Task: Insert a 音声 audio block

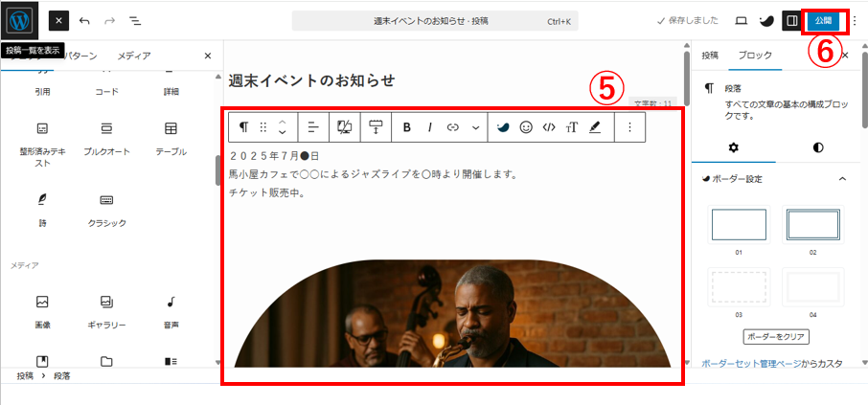Action: (171, 312)
